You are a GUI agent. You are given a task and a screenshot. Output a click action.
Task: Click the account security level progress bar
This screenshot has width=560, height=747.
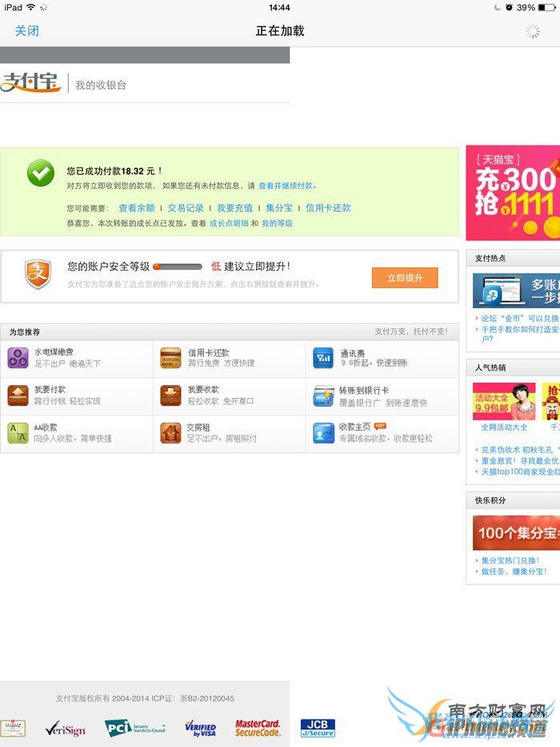tap(177, 267)
